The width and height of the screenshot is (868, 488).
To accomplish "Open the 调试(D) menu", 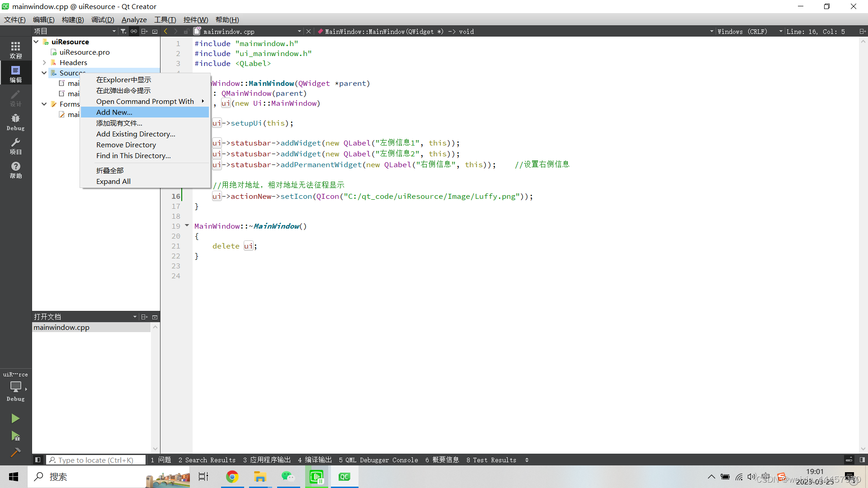I will [x=103, y=19].
